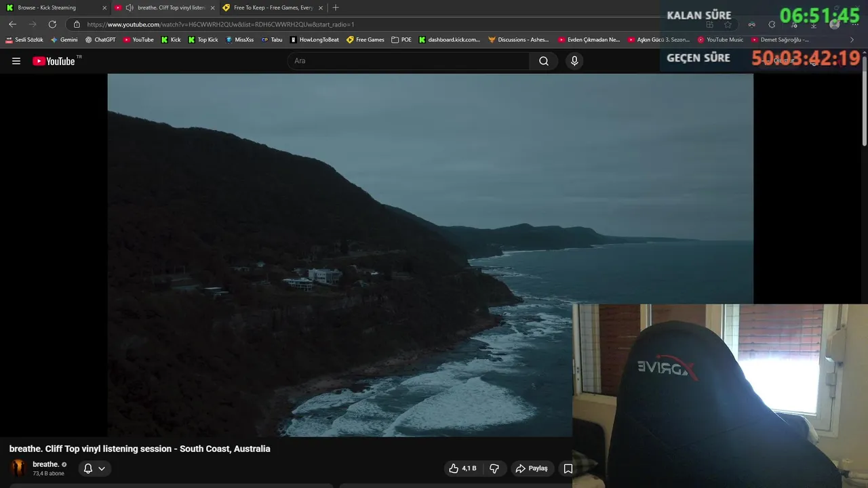Open MissXss bookmark
Image resolution: width=868 pixels, height=488 pixels.
[239, 40]
